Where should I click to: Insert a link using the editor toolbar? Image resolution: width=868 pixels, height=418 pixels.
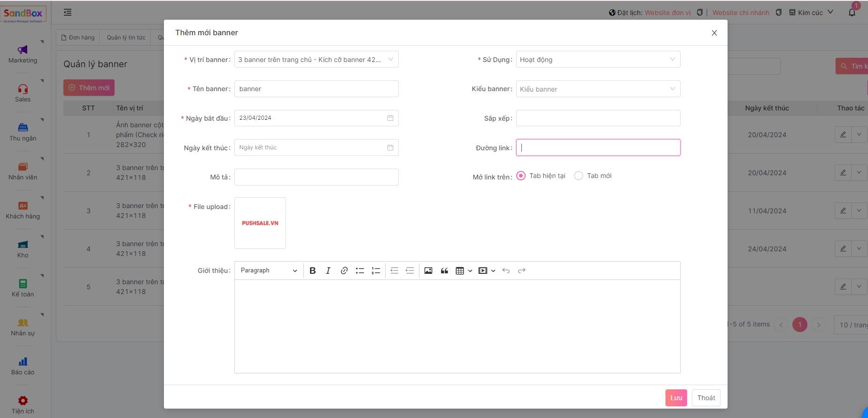[344, 271]
